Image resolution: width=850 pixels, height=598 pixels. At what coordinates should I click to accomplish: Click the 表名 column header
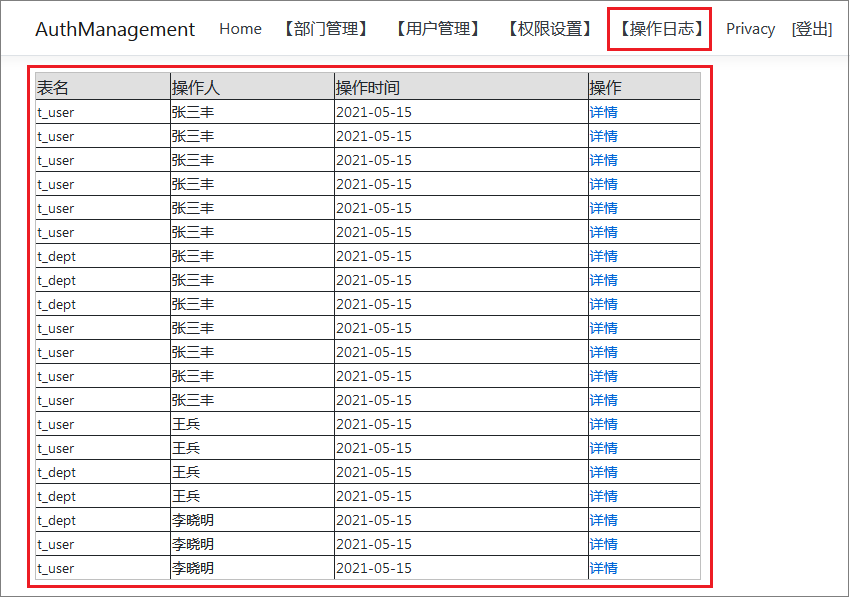tap(52, 88)
